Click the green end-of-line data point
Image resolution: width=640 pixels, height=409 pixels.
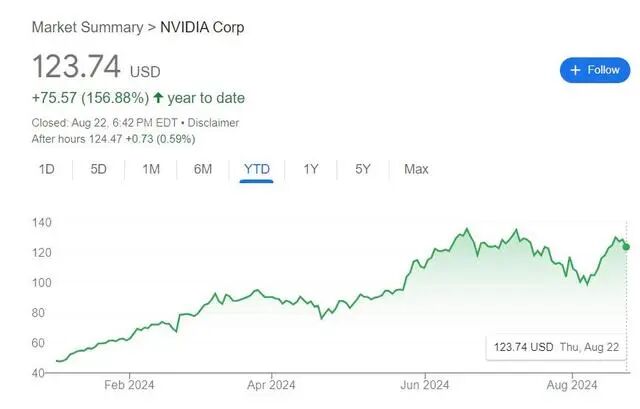pos(626,247)
